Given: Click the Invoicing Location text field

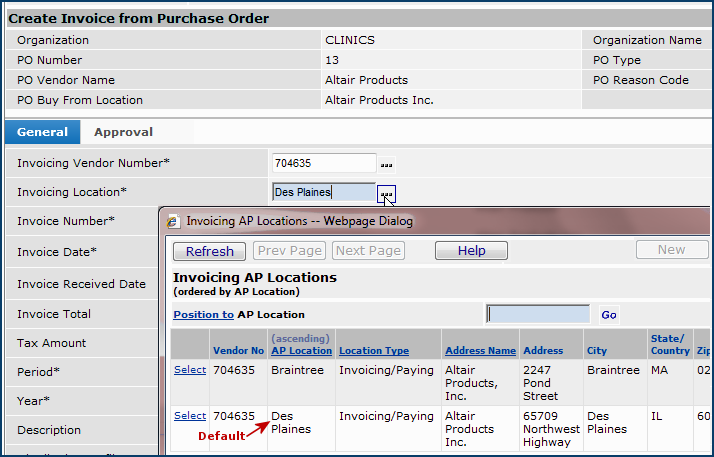Looking at the screenshot, I should click(323, 192).
